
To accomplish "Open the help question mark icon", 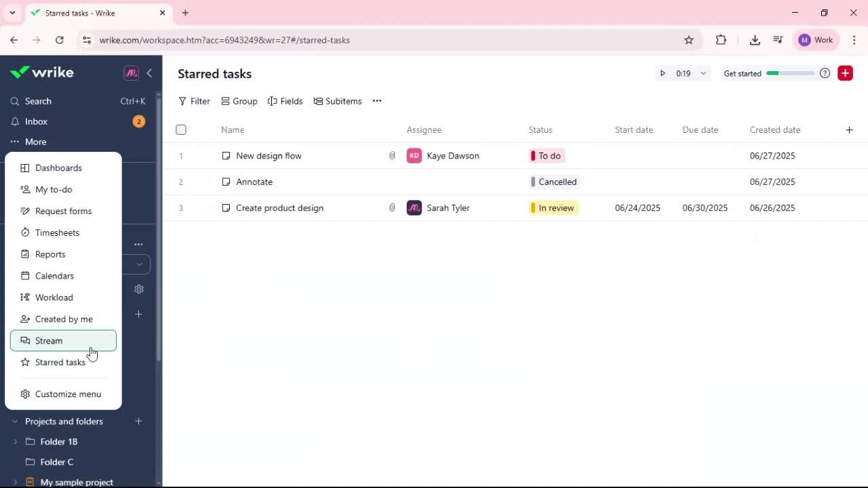I will [825, 73].
